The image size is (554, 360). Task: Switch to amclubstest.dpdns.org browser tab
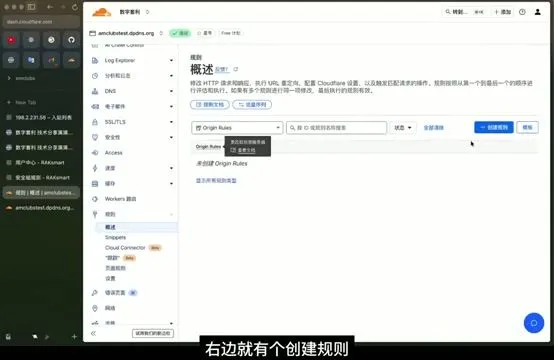point(41,208)
